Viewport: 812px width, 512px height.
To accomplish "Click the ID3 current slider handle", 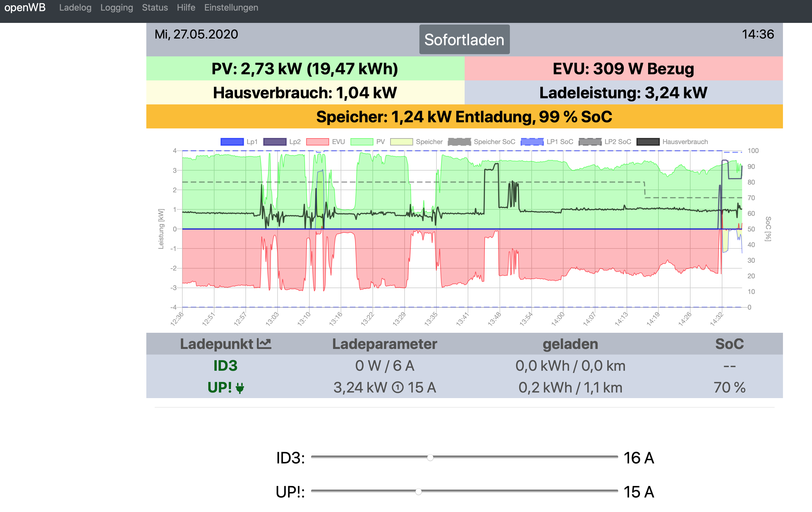I will point(430,457).
